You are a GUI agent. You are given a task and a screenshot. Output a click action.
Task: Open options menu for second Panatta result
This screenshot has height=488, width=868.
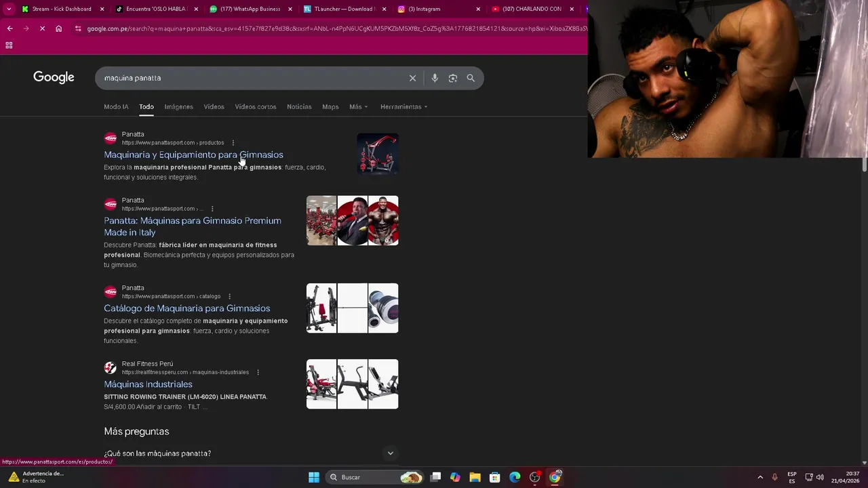pos(212,209)
